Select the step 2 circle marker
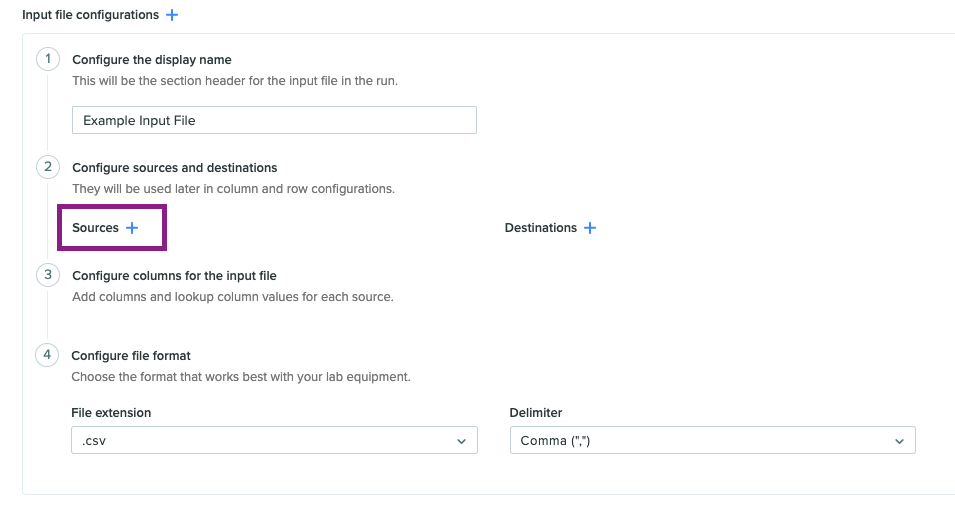Screen dimensions: 955x512 click(48, 167)
